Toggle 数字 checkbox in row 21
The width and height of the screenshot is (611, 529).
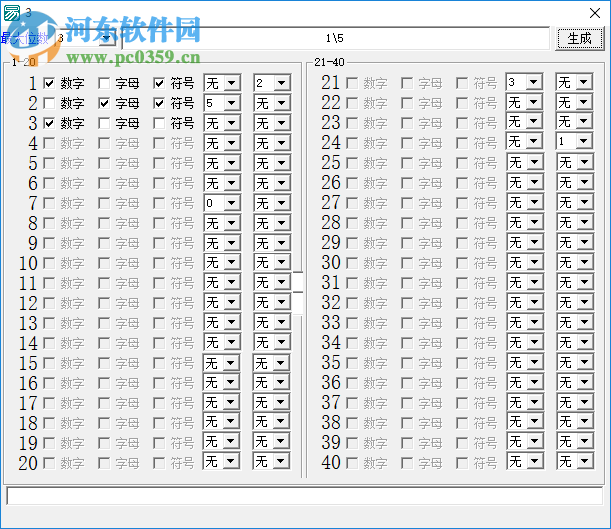352,83
